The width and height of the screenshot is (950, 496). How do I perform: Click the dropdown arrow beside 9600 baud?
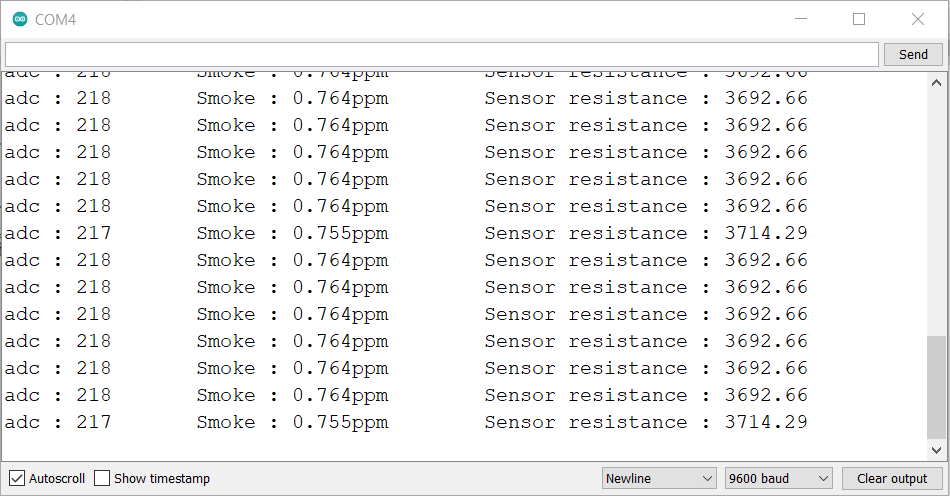(823, 478)
